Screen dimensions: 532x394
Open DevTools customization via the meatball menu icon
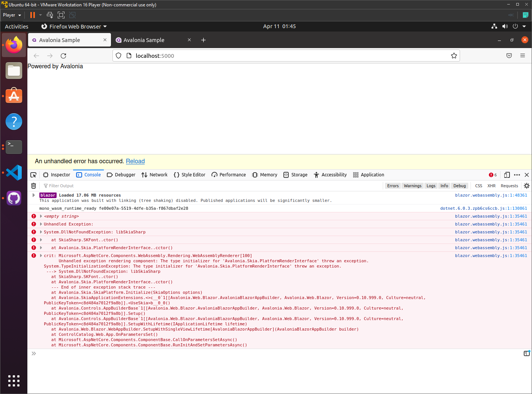(517, 174)
